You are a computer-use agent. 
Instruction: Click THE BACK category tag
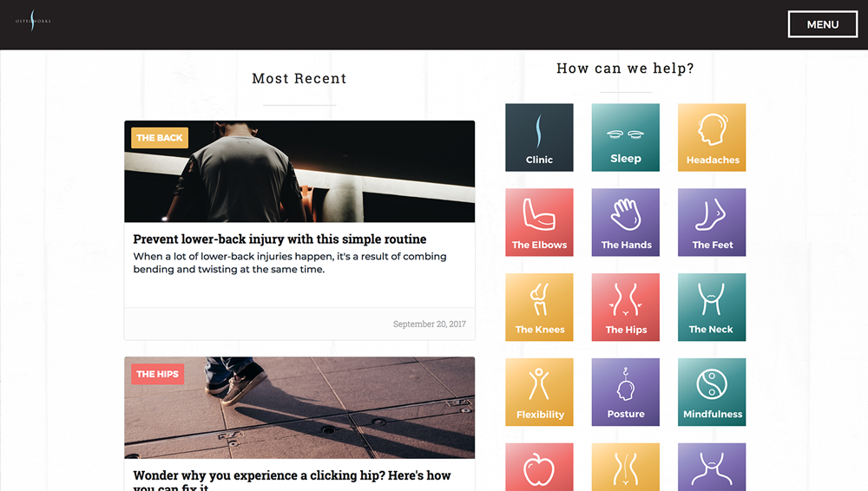[x=160, y=138]
